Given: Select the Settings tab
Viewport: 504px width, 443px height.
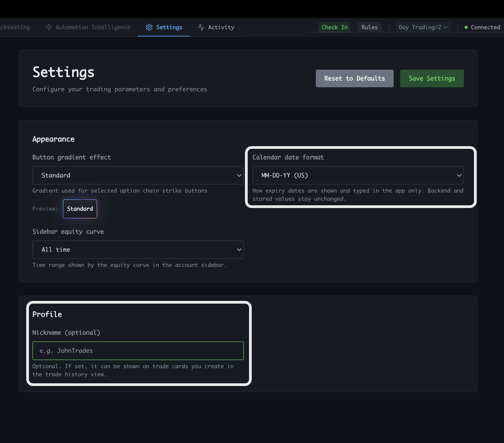Looking at the screenshot, I should (164, 27).
